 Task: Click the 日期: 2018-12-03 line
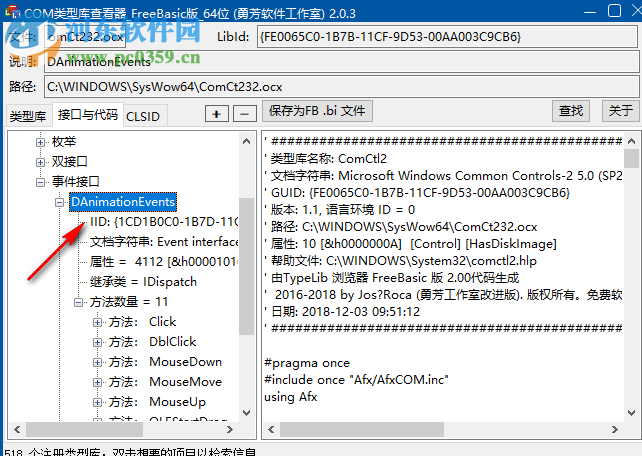tap(342, 312)
